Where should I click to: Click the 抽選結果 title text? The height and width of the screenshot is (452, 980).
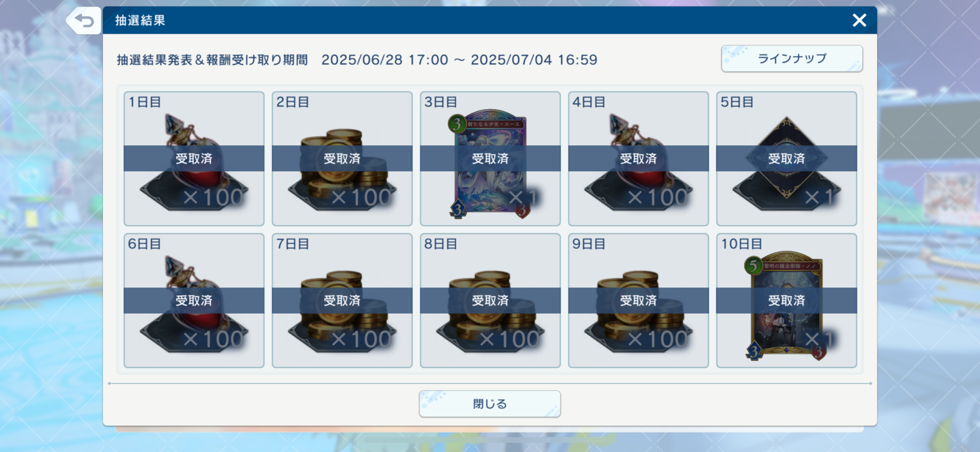pos(140,20)
